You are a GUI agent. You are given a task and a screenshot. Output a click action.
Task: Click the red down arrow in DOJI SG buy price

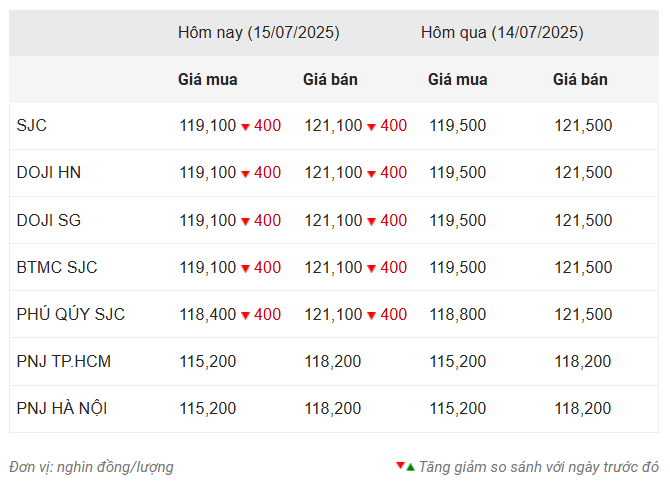[x=245, y=222]
